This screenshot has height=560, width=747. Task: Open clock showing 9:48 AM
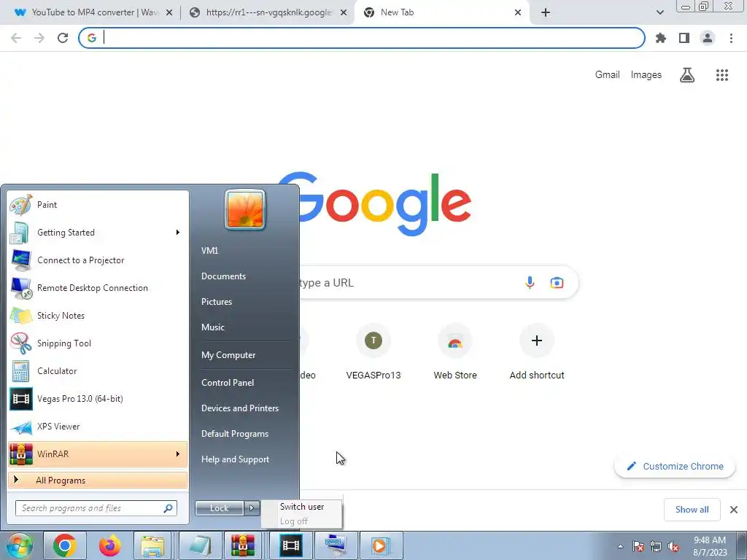pyautogui.click(x=710, y=546)
